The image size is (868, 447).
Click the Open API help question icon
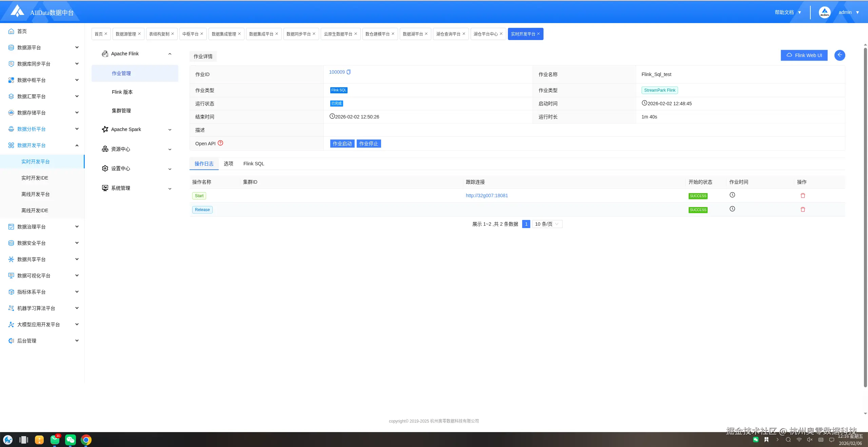220,143
